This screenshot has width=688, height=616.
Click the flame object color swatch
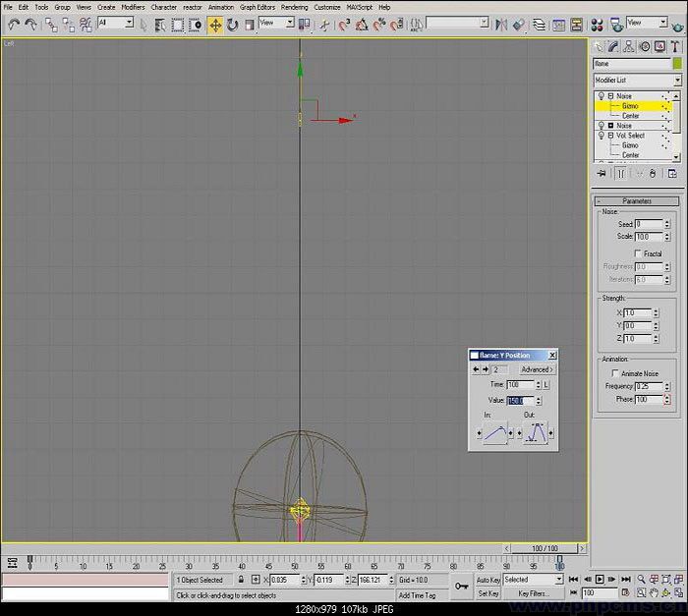coord(677,64)
